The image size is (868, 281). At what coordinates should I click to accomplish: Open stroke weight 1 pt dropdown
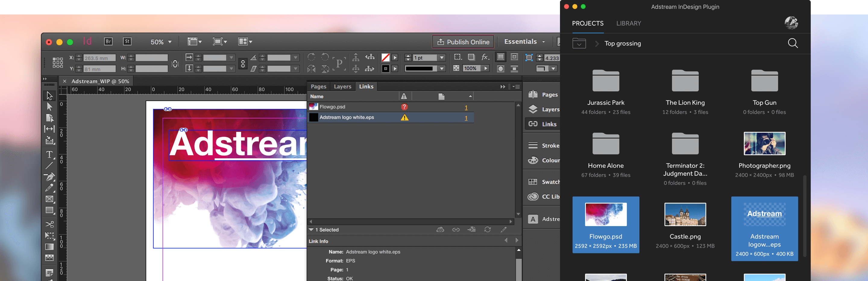coord(442,58)
